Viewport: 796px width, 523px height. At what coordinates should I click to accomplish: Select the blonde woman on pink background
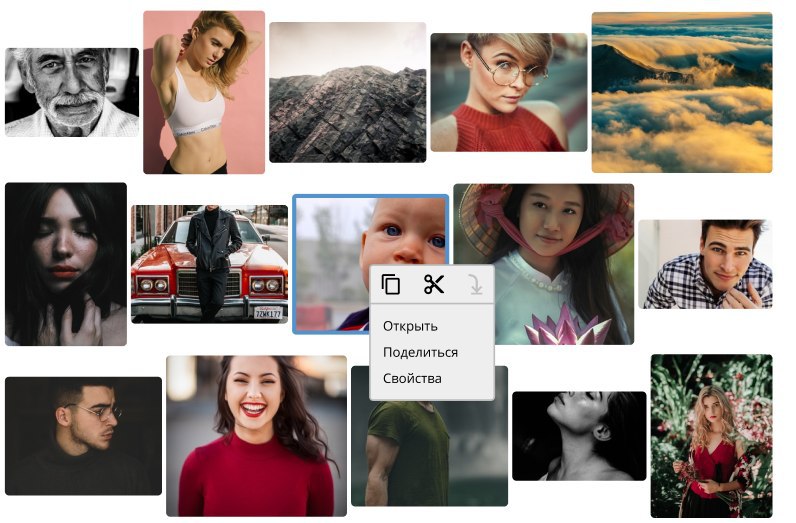(204, 92)
